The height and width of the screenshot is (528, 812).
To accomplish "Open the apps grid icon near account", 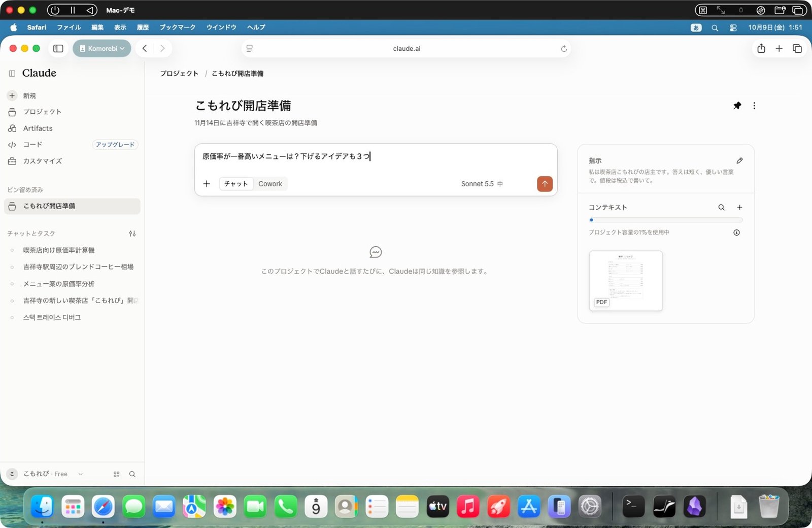I will tap(117, 474).
